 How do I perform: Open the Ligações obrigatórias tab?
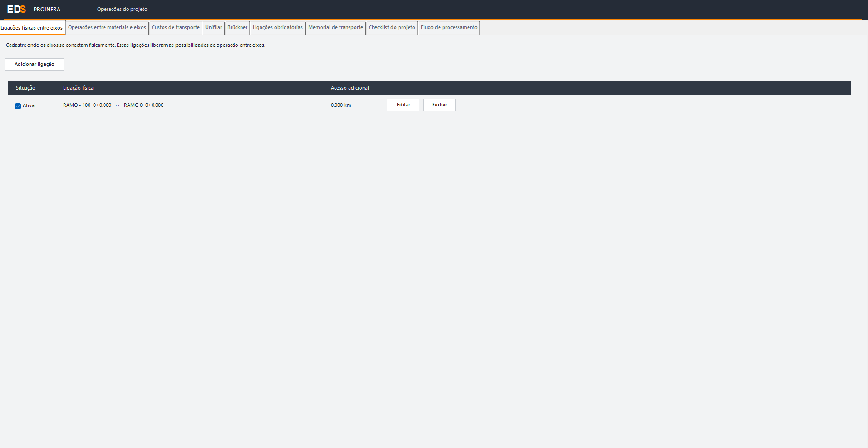(x=278, y=27)
